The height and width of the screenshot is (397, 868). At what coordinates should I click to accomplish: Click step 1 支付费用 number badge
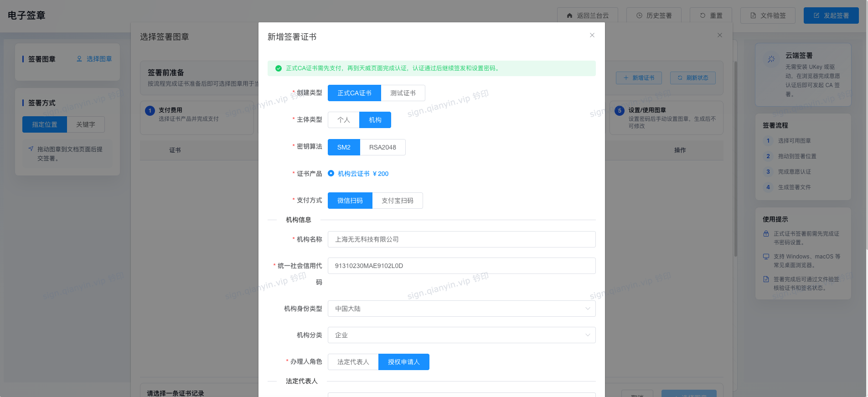[x=150, y=111]
